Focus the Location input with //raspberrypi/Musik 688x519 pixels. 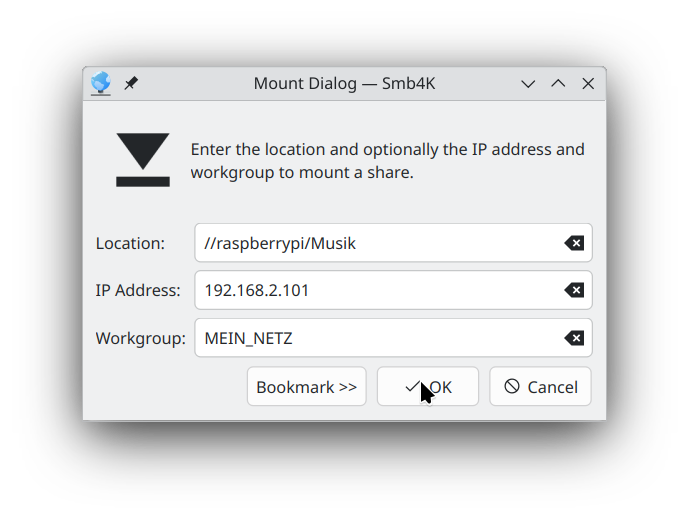point(380,243)
